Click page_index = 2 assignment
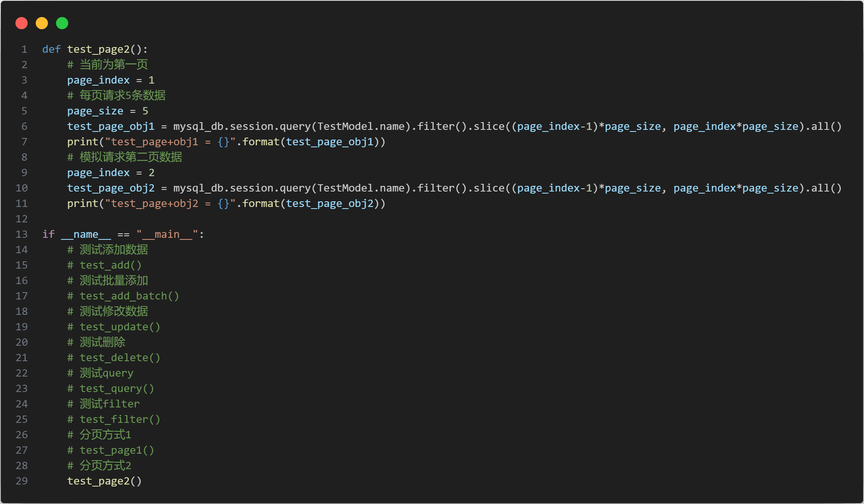Viewport: 864px width, 504px height. [110, 173]
